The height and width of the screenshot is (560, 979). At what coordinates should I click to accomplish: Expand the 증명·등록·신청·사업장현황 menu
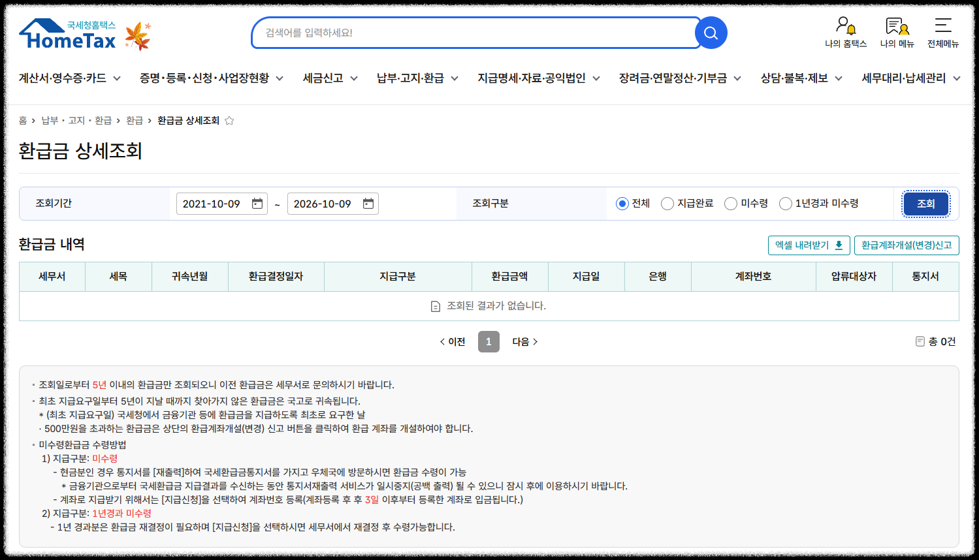212,78
